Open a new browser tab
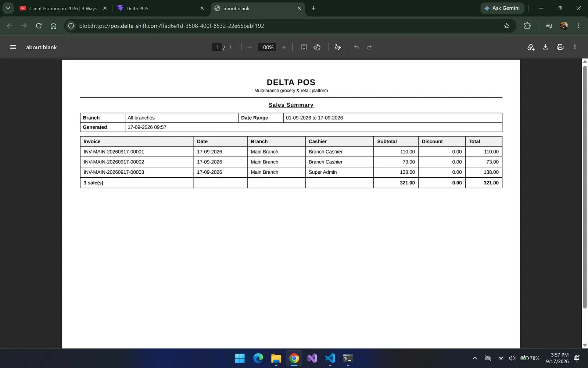The height and width of the screenshot is (368, 588). pyautogui.click(x=313, y=8)
